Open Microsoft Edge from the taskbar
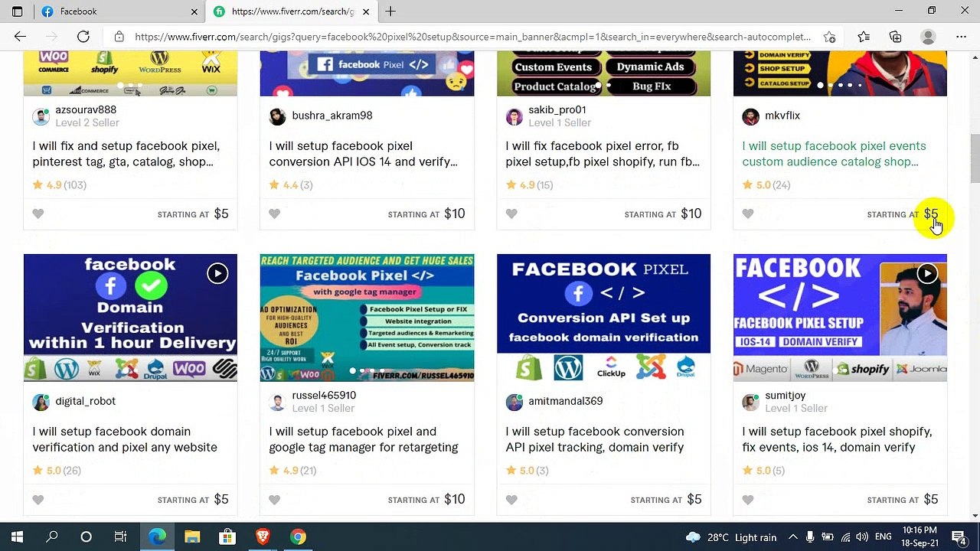The image size is (980, 551). coord(157,537)
